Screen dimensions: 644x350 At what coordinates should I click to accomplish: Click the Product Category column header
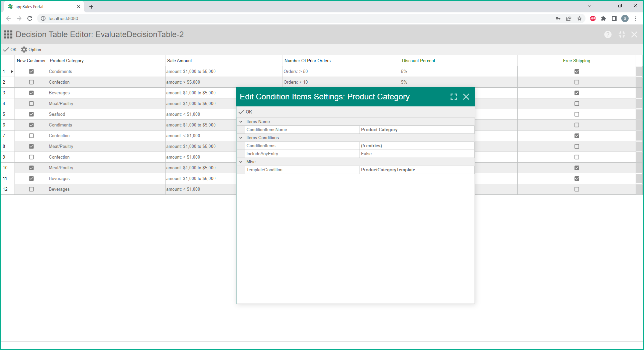[x=67, y=61]
